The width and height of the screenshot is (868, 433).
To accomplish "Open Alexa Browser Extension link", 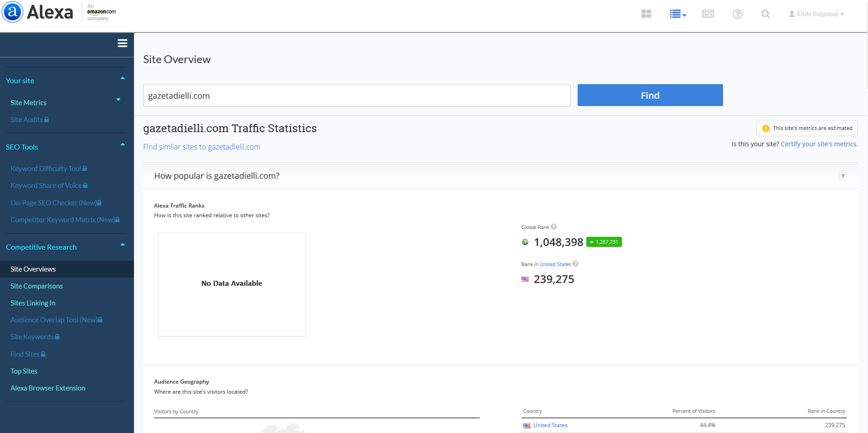I will coord(48,388).
